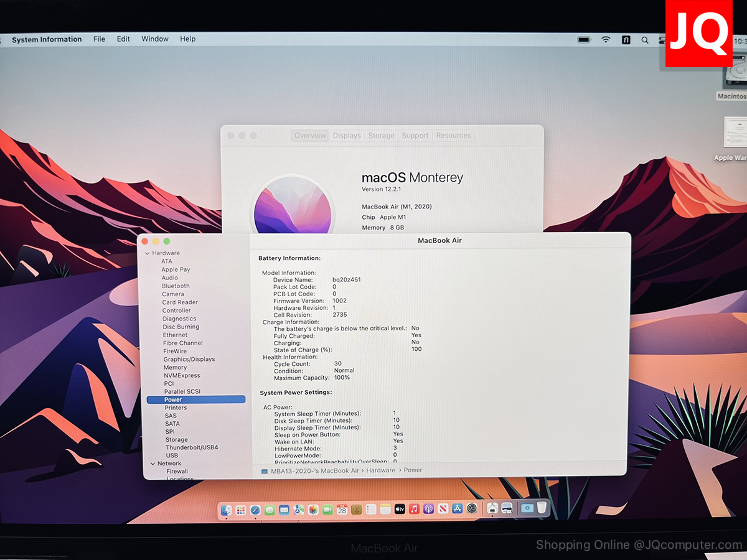Open Reminders from the Dock

[x=371, y=510]
